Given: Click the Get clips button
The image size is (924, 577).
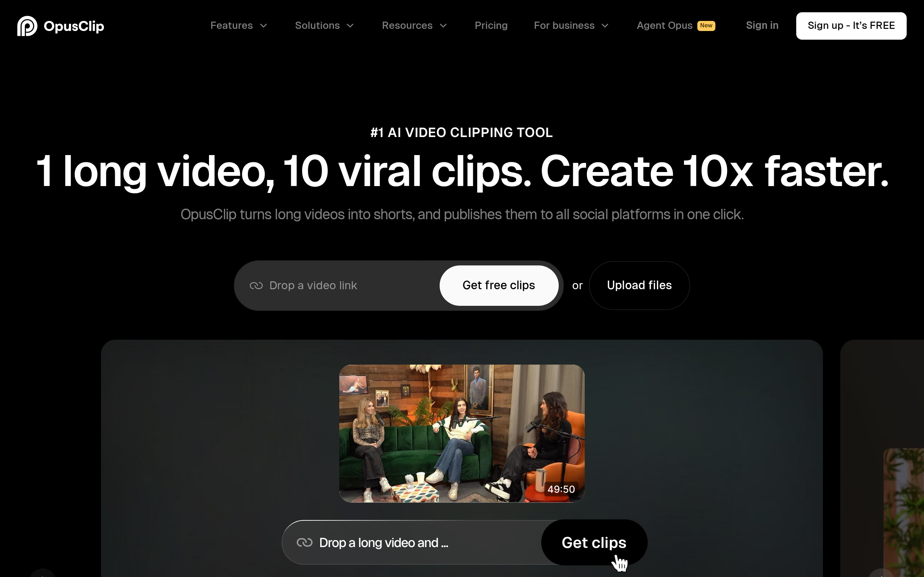Looking at the screenshot, I should tap(594, 542).
